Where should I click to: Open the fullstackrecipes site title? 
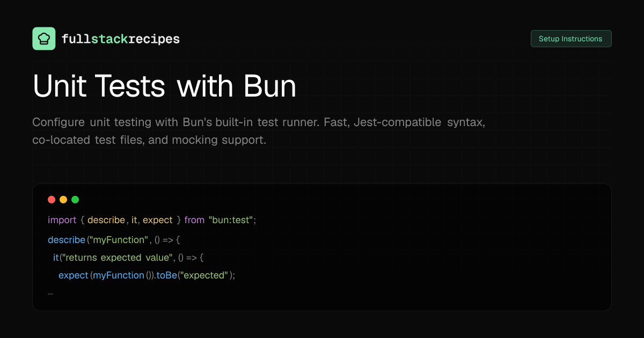(121, 39)
